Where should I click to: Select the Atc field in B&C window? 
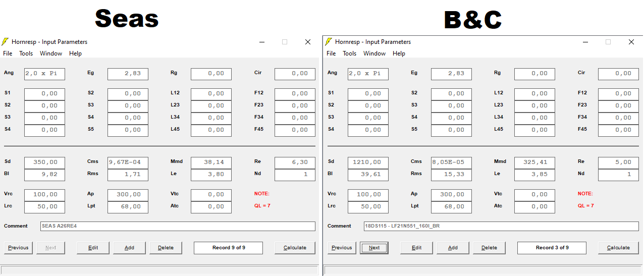point(534,207)
